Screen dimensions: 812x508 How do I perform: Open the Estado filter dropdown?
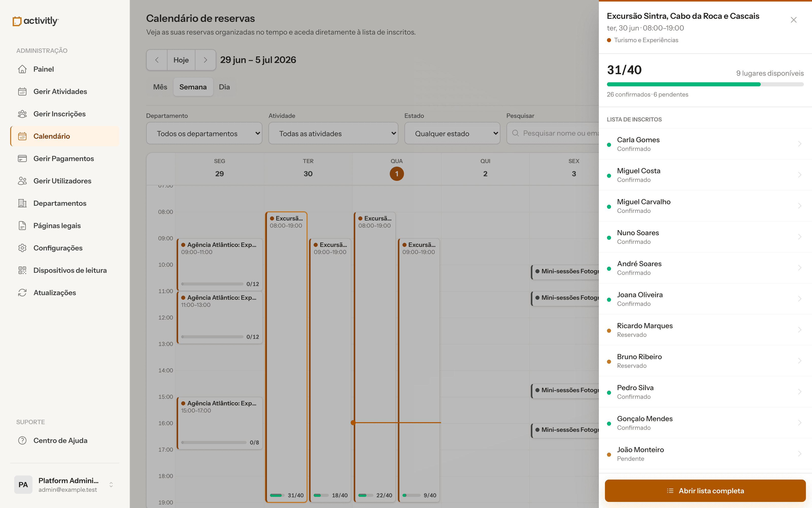click(452, 133)
